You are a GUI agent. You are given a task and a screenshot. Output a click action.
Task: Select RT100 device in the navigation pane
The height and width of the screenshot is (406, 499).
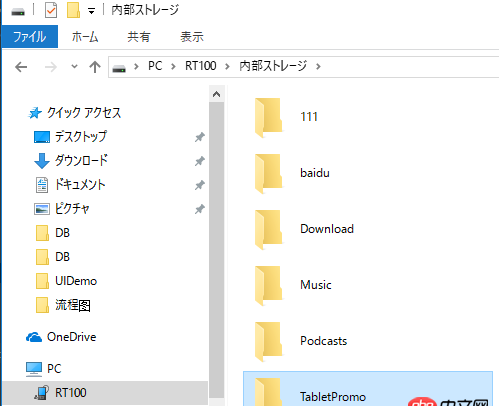pyautogui.click(x=71, y=393)
